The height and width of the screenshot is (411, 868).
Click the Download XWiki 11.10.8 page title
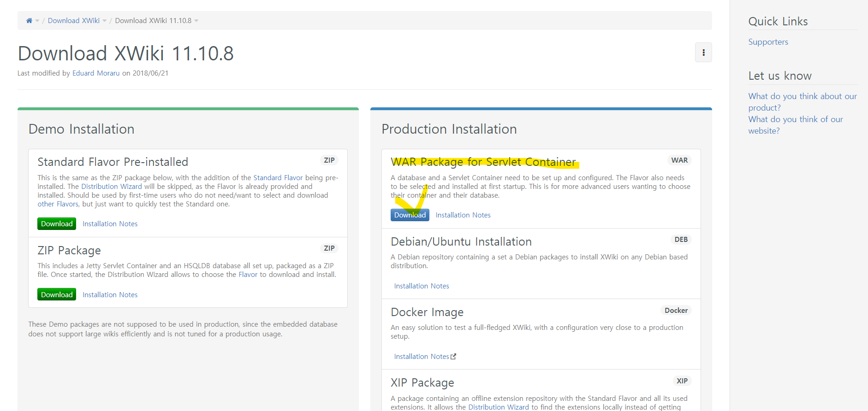126,53
